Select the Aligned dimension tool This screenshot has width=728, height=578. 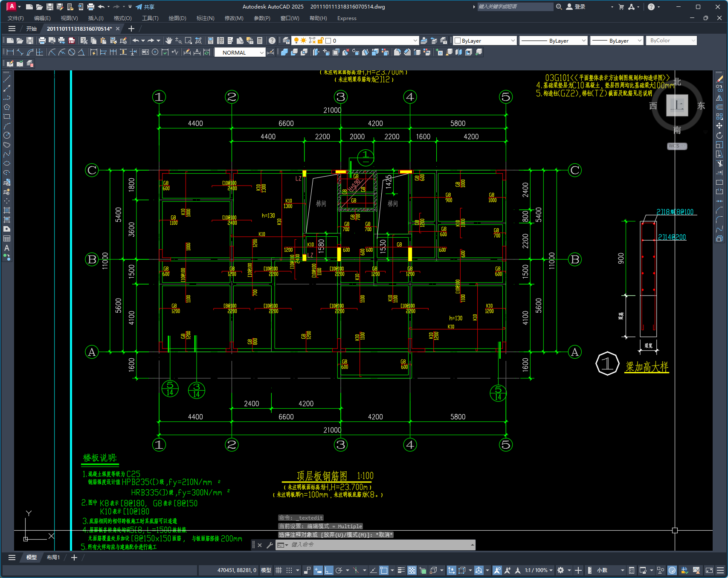pyautogui.click(x=20, y=52)
